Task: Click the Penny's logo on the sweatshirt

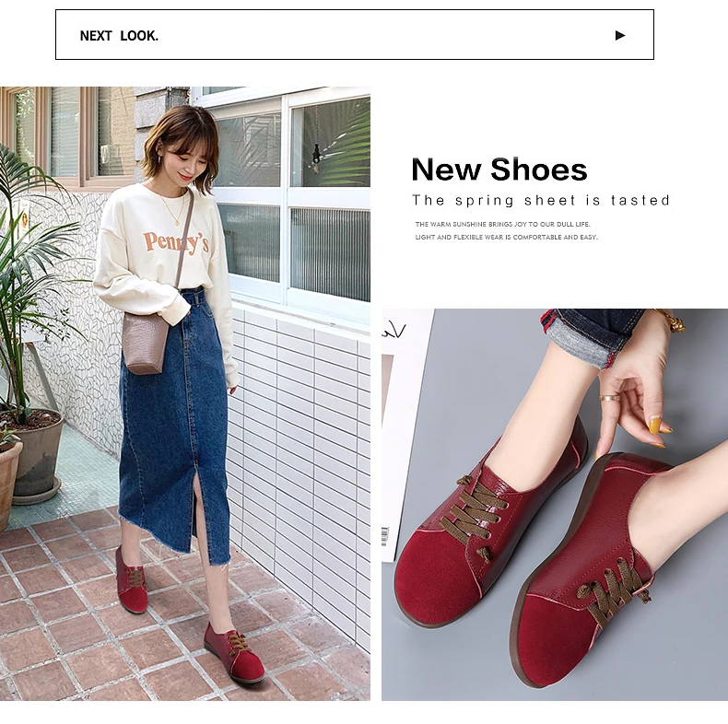Action: (176, 242)
